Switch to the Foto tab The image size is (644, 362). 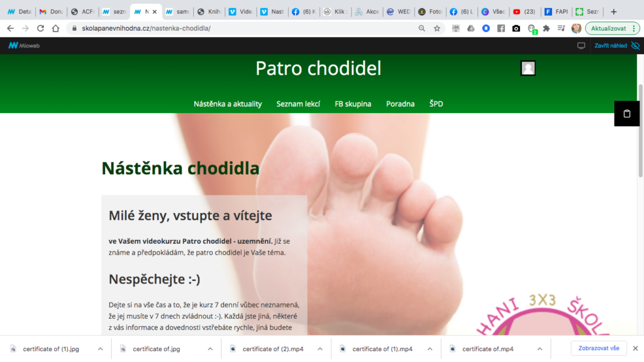(x=430, y=12)
